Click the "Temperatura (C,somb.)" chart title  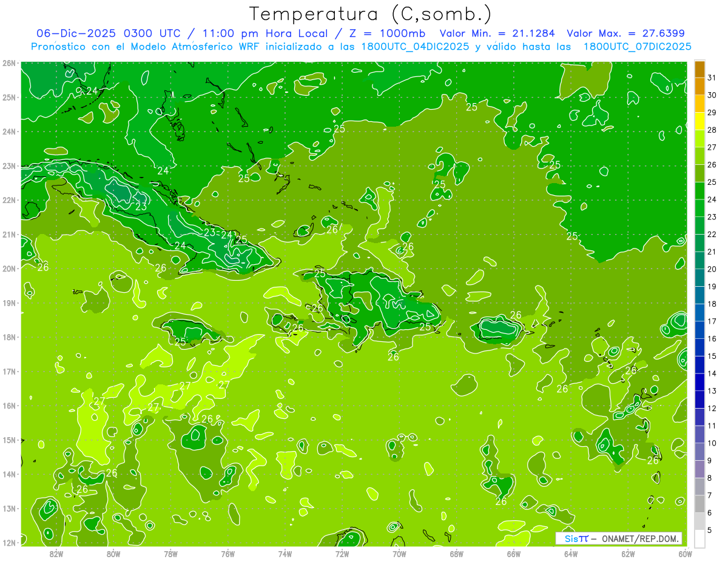coord(371,14)
